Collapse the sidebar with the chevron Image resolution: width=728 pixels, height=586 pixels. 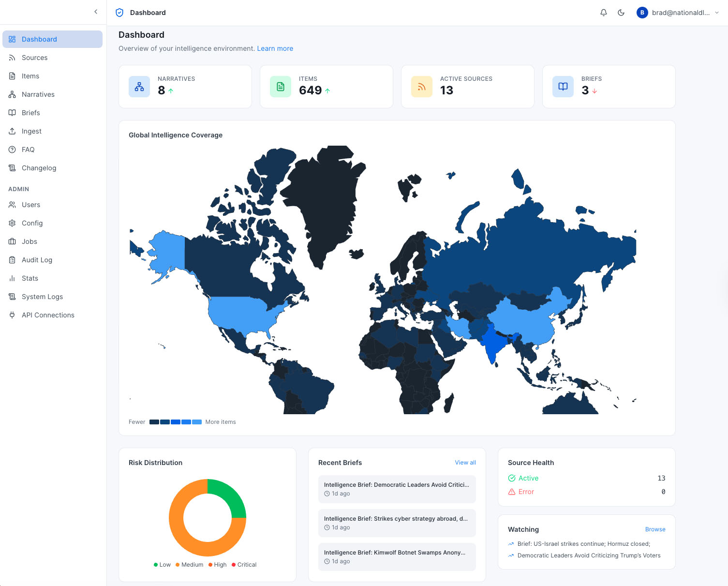pyautogui.click(x=95, y=11)
